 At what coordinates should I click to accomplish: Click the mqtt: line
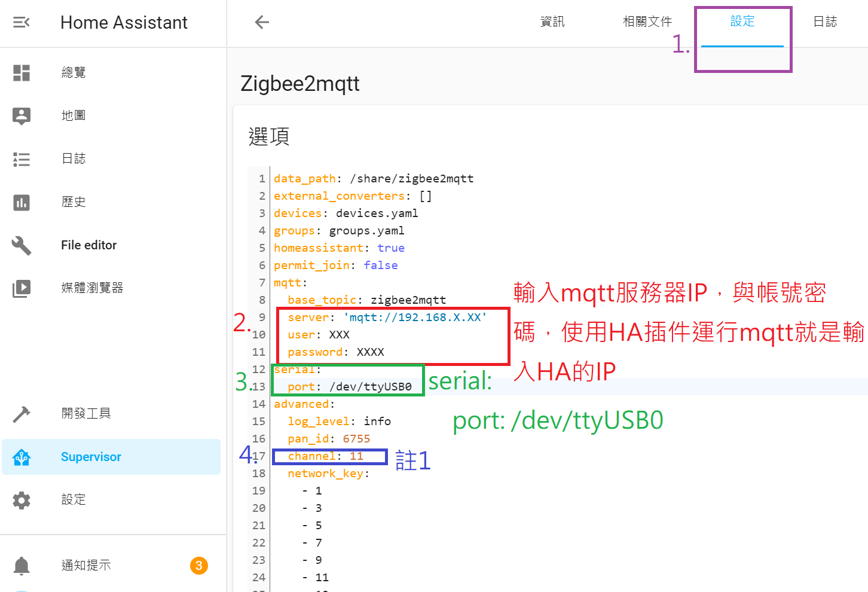[291, 283]
